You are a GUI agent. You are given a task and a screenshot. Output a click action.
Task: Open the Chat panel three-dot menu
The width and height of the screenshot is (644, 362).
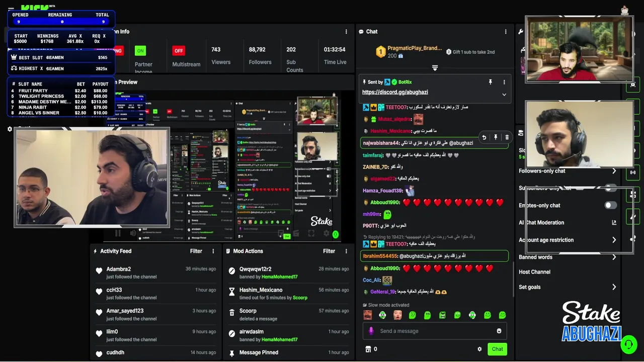click(506, 32)
